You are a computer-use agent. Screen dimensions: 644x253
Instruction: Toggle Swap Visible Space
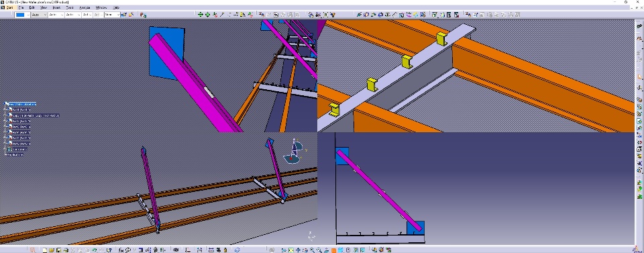pos(363,250)
